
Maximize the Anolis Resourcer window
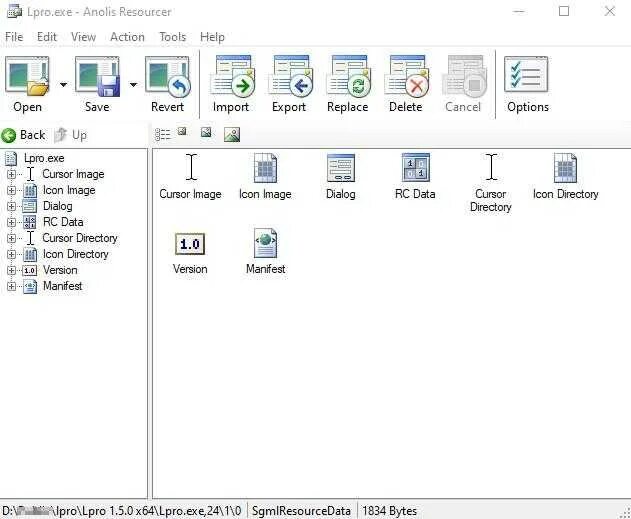564,11
